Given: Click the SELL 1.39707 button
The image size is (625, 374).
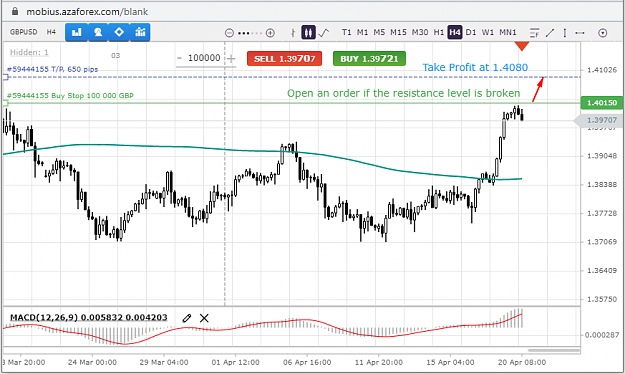Looking at the screenshot, I should pyautogui.click(x=284, y=59).
